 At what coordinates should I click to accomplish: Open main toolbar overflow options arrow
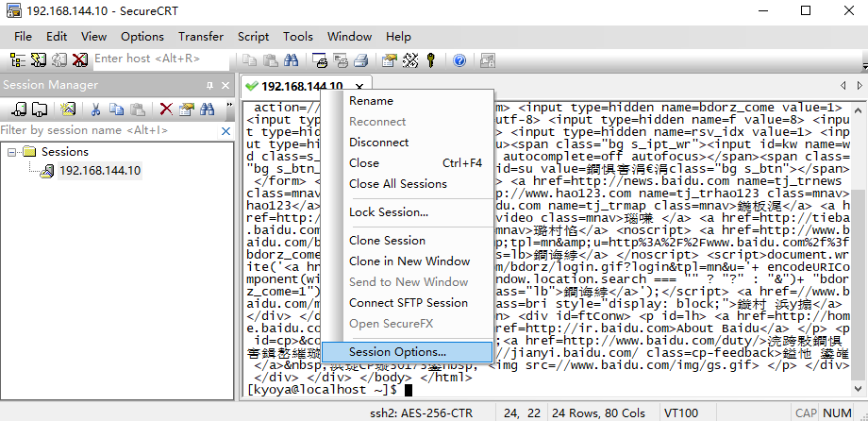point(864,65)
